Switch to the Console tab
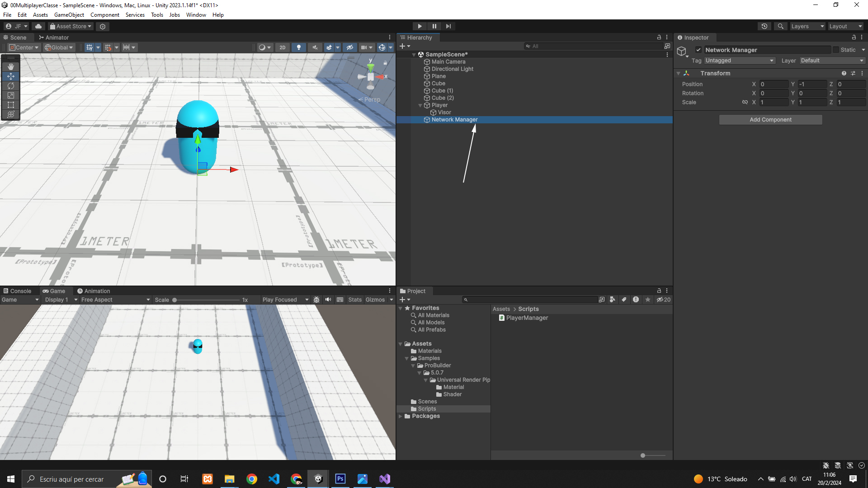 (17, 291)
